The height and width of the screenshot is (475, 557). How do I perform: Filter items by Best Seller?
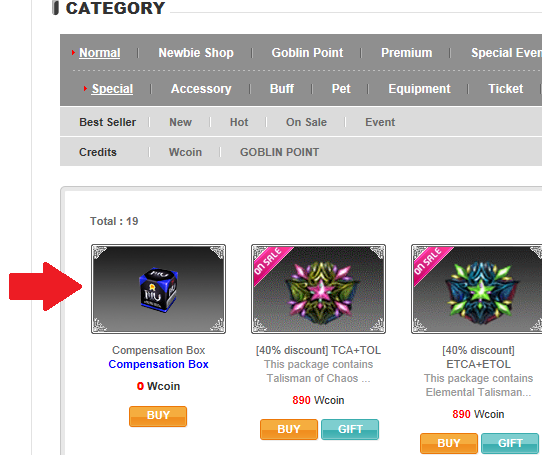(107, 122)
